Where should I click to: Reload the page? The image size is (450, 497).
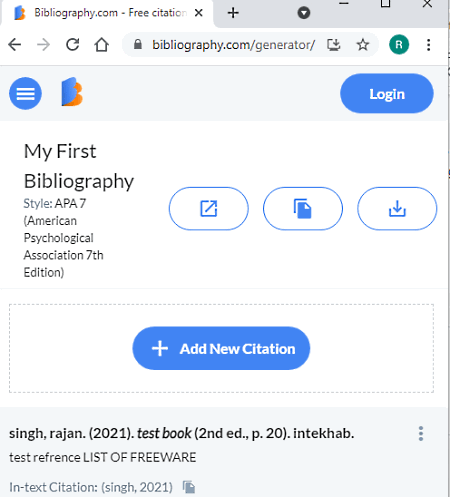click(x=72, y=45)
